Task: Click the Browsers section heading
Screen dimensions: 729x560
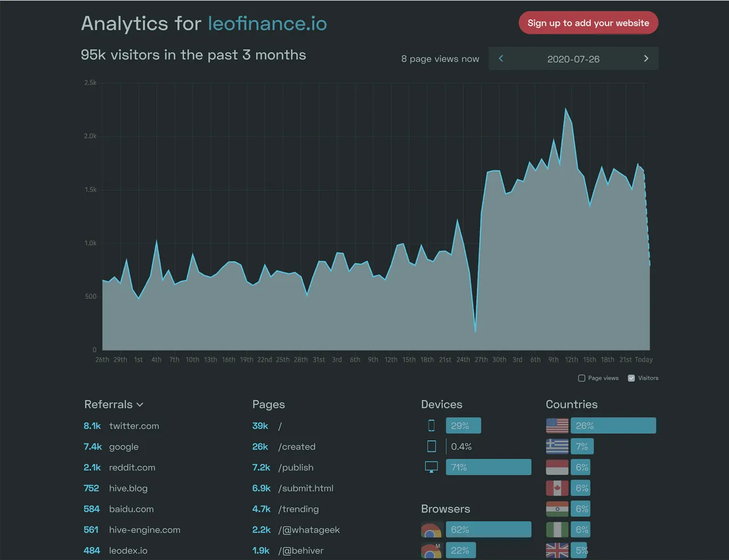Action: [445, 509]
